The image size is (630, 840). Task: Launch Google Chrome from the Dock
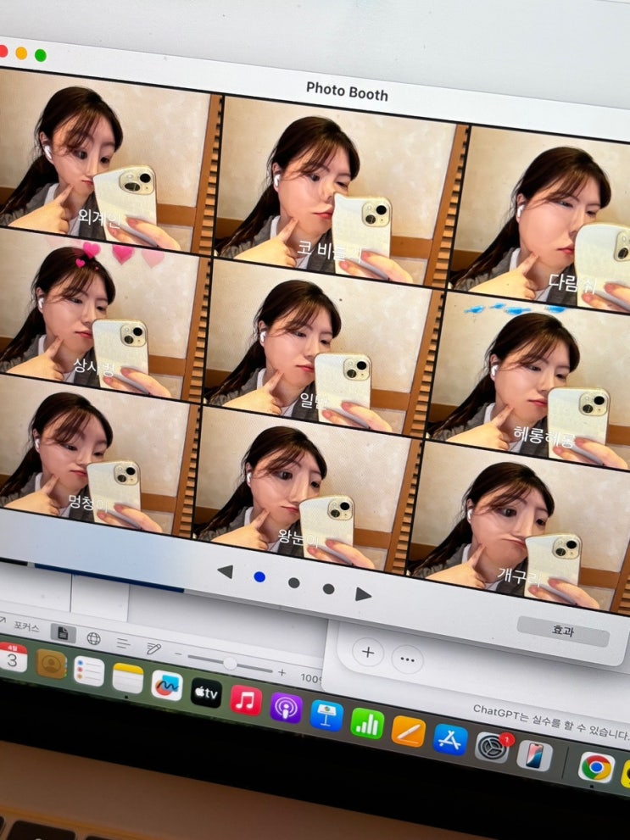click(596, 768)
